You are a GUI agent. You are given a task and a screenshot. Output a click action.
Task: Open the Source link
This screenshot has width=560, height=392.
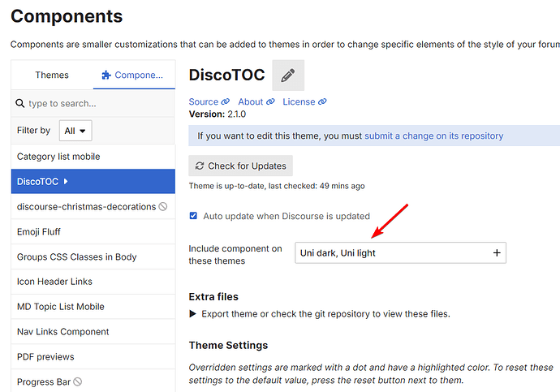[x=209, y=101]
